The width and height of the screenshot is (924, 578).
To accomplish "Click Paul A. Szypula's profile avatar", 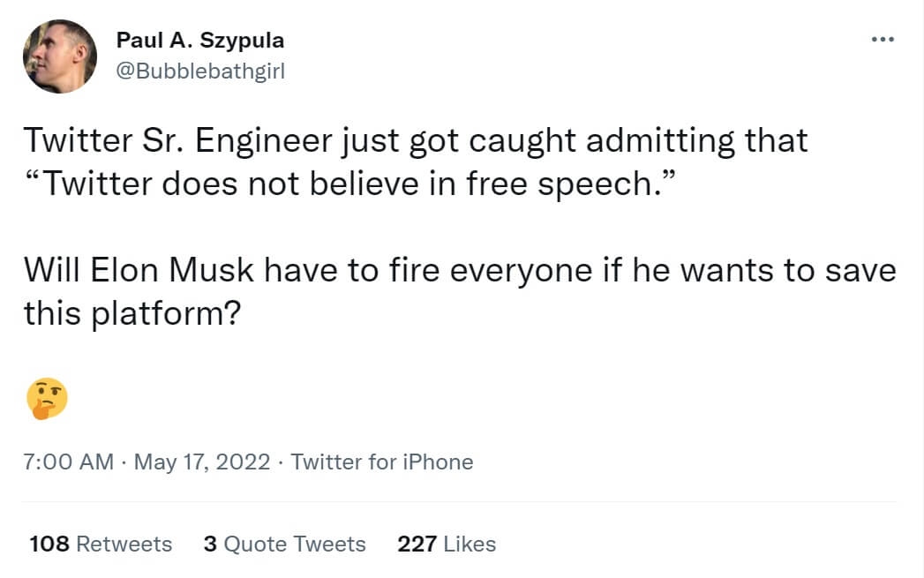I will pyautogui.click(x=60, y=57).
